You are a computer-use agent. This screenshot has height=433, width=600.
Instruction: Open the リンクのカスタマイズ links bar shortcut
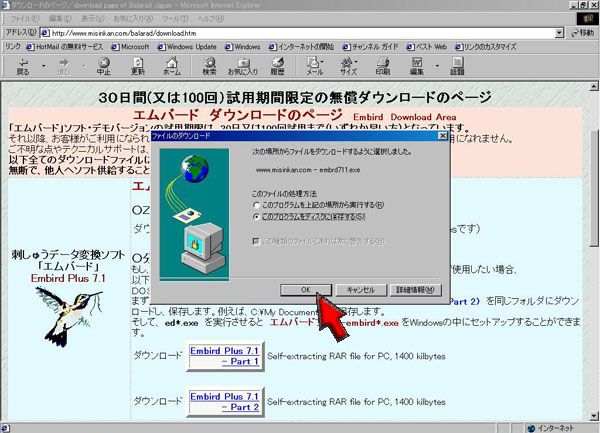point(486,47)
